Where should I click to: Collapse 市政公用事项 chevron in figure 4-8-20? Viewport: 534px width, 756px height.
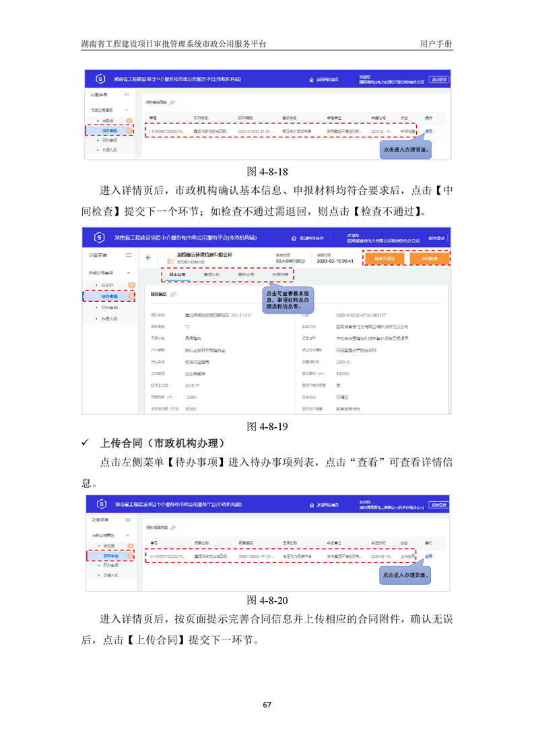pos(128,535)
